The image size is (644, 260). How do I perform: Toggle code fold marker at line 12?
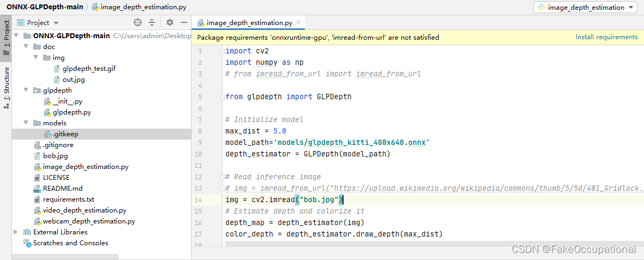point(223,177)
